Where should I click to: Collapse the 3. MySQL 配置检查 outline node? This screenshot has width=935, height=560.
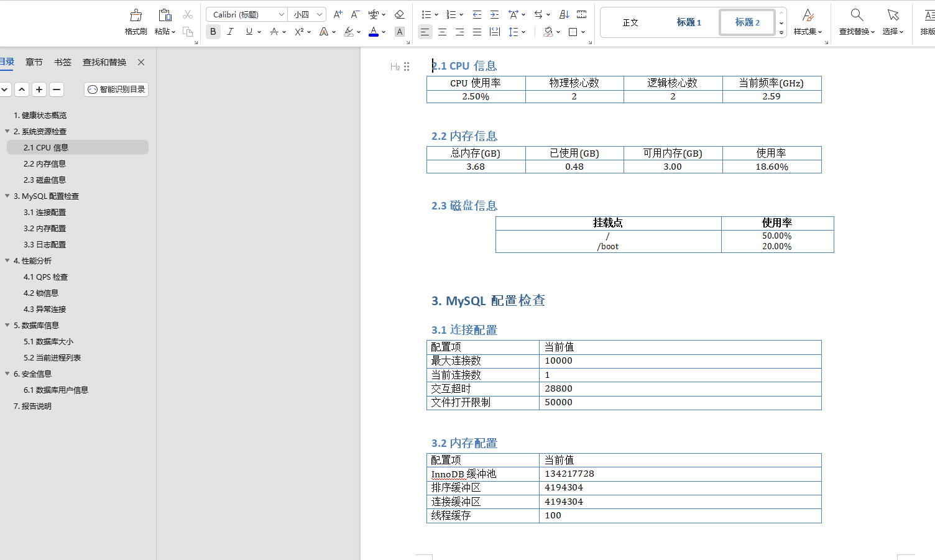(x=7, y=196)
